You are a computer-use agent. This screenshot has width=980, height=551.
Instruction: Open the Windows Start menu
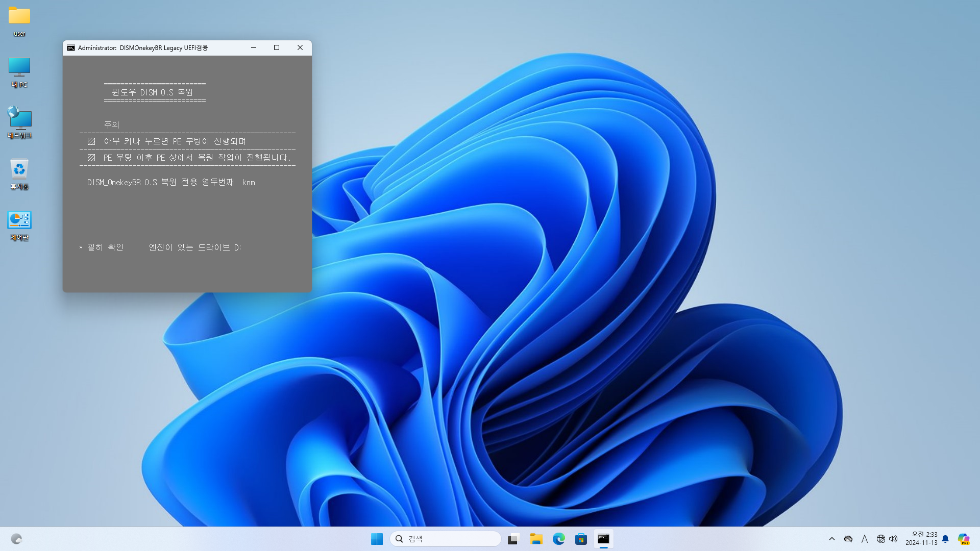click(x=377, y=539)
